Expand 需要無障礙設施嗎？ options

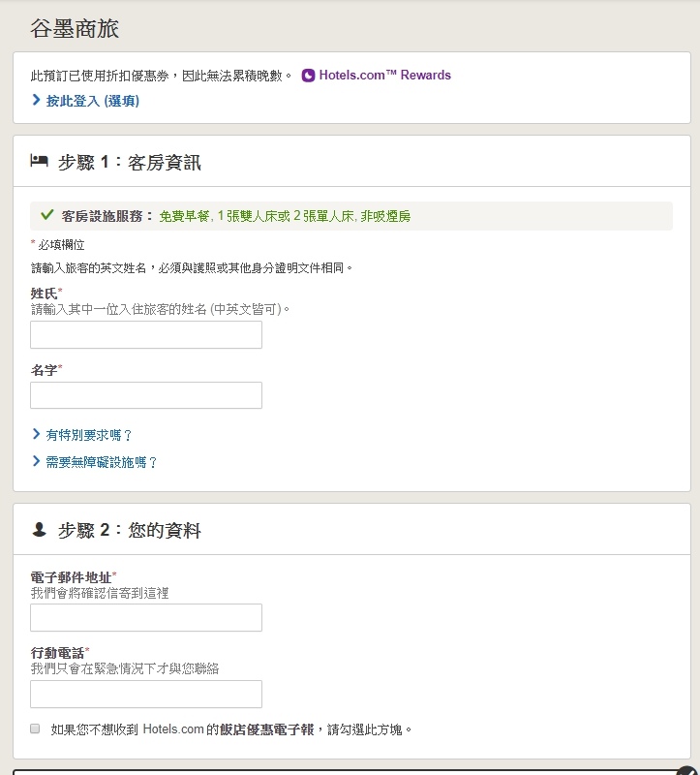pyautogui.click(x=95, y=462)
